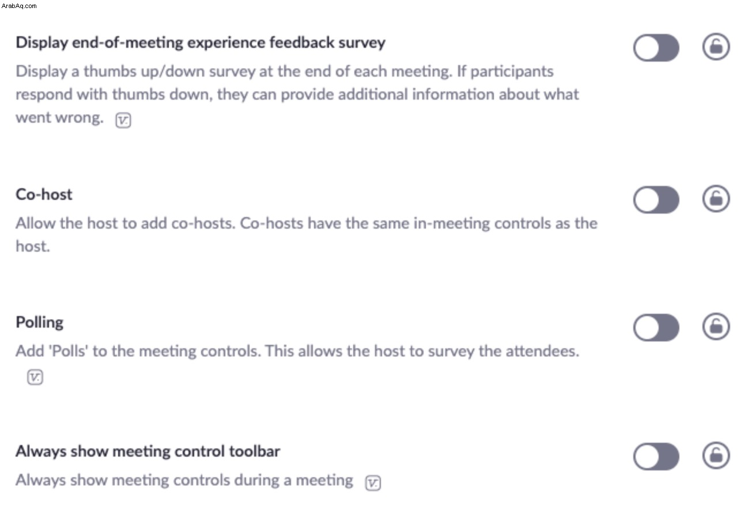
Task: Click 'Always show meeting controls during a meeting' text
Action: (184, 480)
